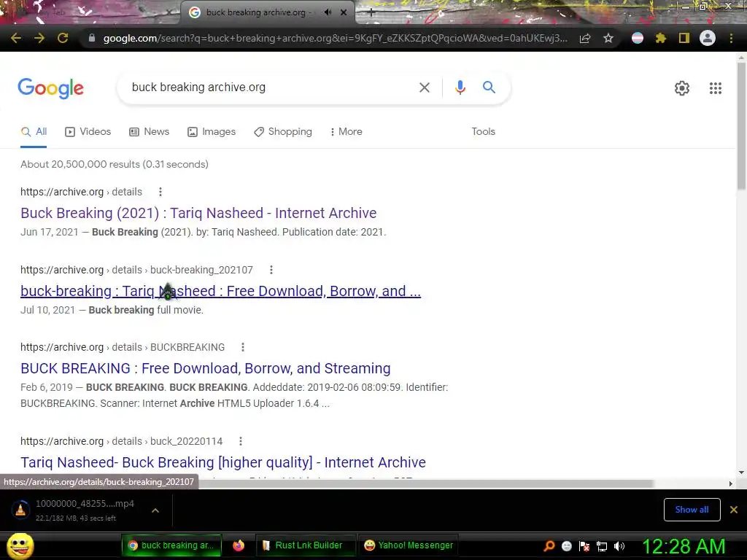Click the tray search magnifier icon

click(x=549, y=546)
